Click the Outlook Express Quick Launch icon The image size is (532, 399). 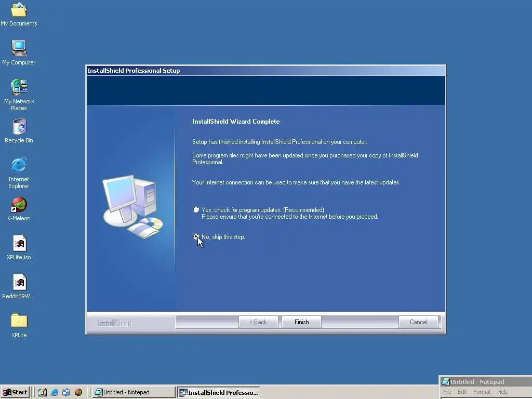coord(66,392)
